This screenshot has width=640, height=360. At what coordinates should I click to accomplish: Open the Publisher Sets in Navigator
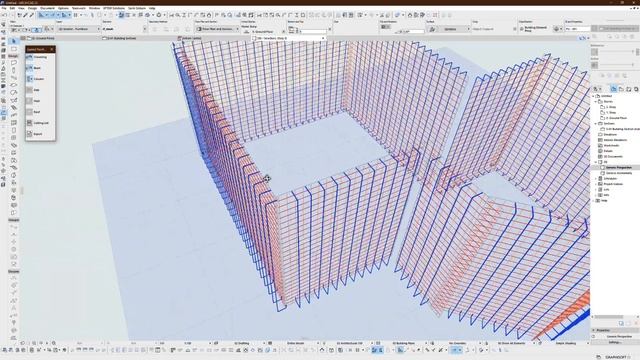636,89
